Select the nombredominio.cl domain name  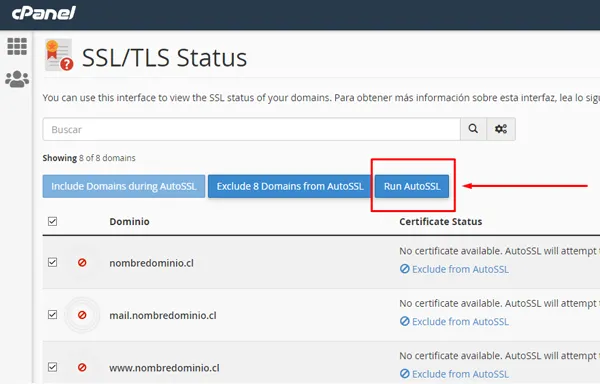click(152, 263)
